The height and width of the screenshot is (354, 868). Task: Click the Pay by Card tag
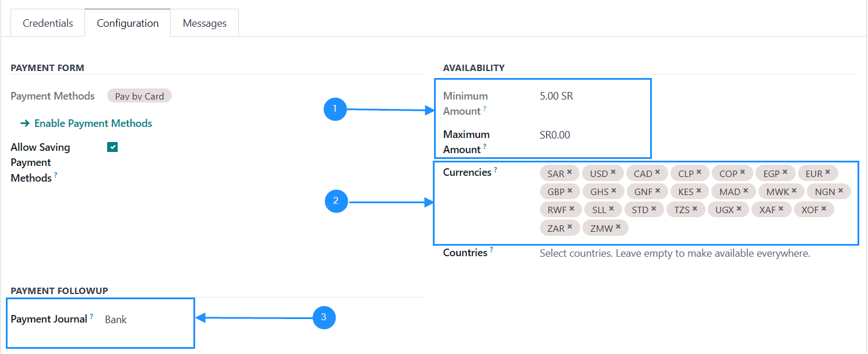point(139,96)
